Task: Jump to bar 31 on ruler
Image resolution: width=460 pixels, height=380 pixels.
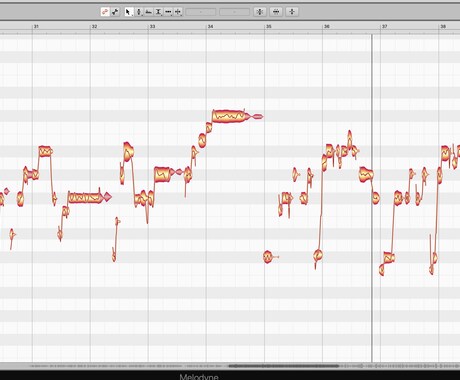Action: pos(36,26)
